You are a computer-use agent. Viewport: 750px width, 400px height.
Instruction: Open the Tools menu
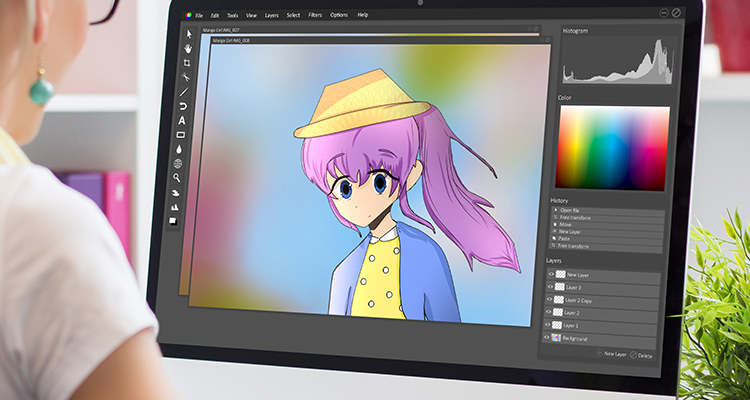[232, 15]
